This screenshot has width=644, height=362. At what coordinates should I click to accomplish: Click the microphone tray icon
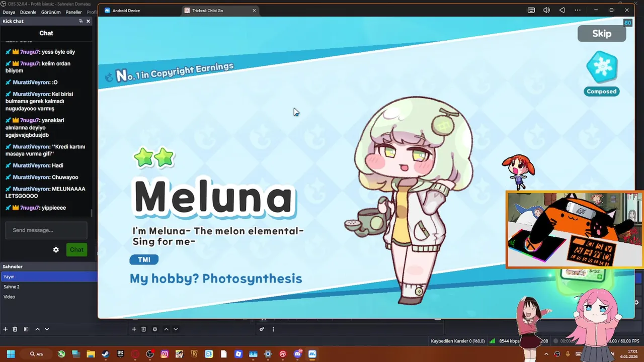click(568, 354)
